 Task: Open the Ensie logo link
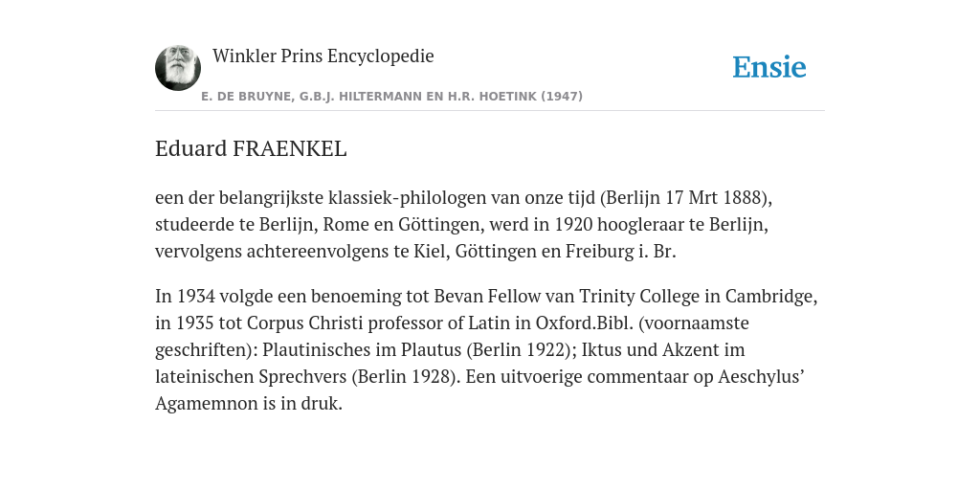769,68
